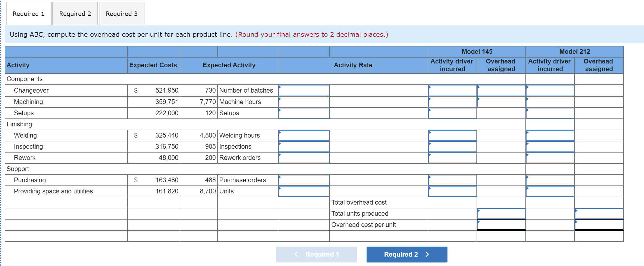Select the Required 1 tab
This screenshot has height=266, width=644.
28,14
